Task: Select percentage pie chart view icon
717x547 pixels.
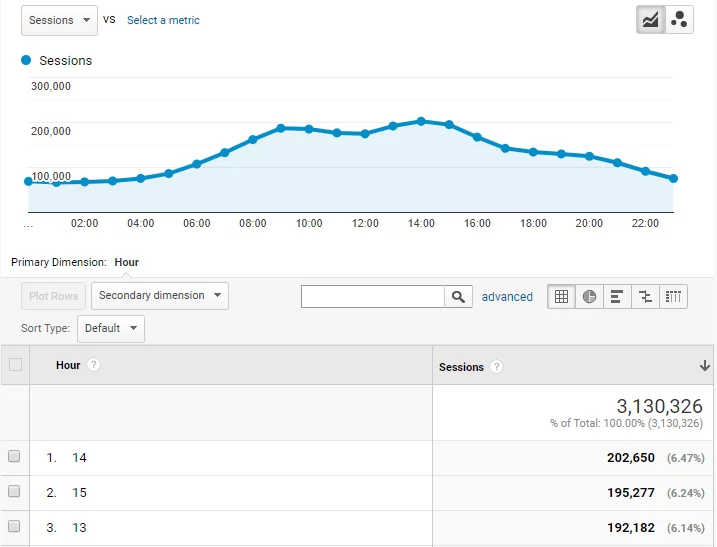Action: [x=589, y=296]
